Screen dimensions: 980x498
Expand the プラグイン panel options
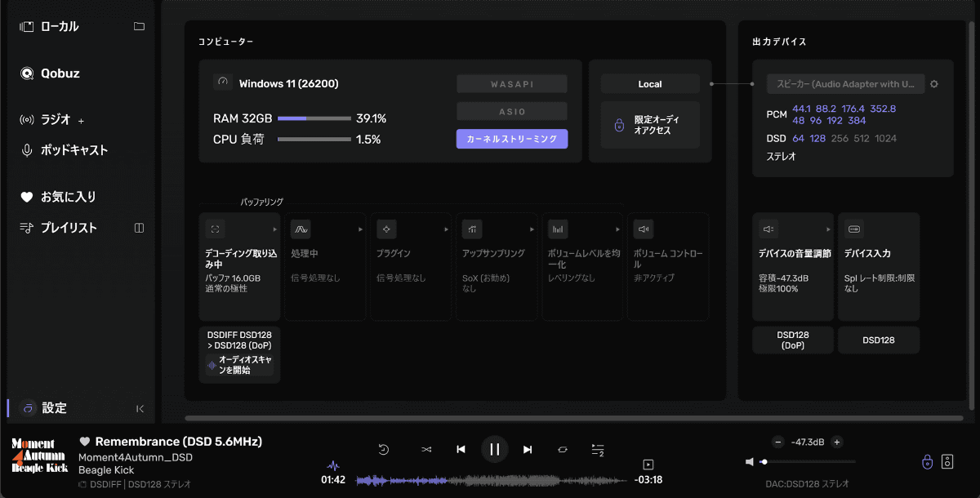coord(445,229)
